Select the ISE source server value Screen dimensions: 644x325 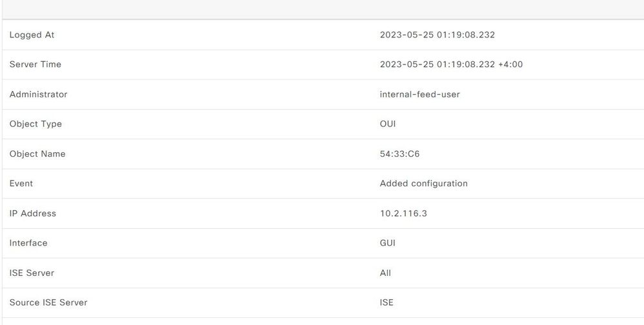click(387, 302)
